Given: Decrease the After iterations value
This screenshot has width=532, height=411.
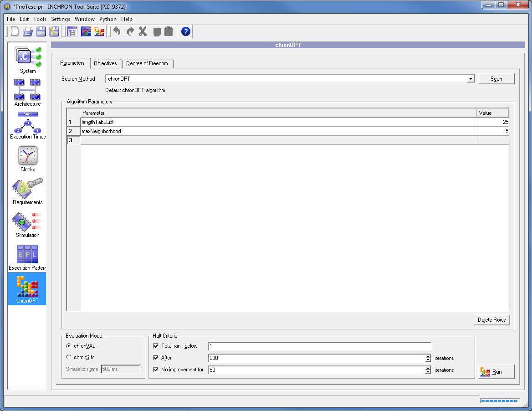Looking at the screenshot, I should (x=428, y=360).
